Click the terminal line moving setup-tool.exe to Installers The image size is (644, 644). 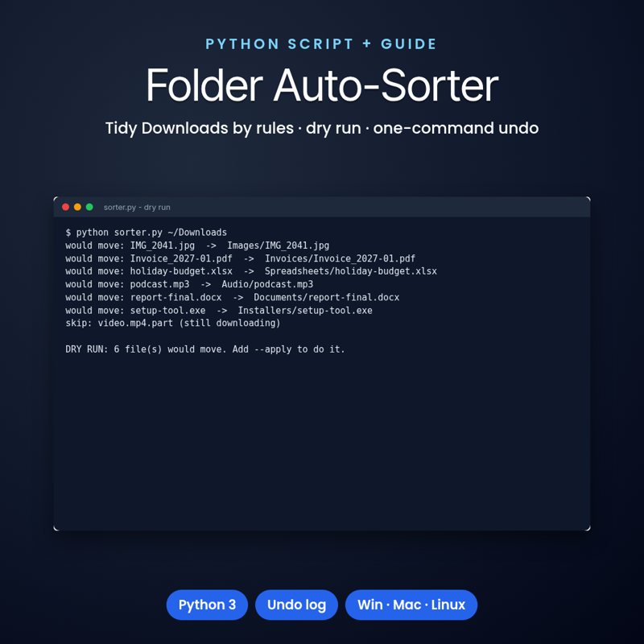click(x=219, y=311)
